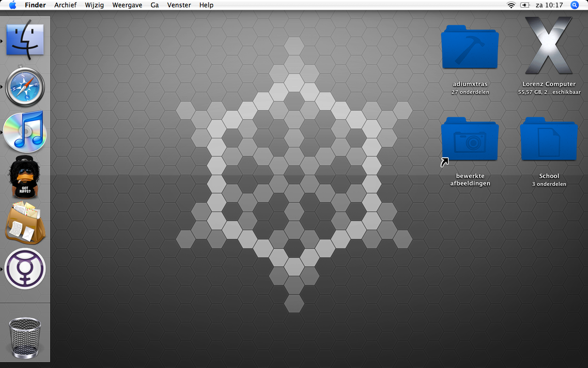Click the clock showing za 10:17

(x=549, y=5)
